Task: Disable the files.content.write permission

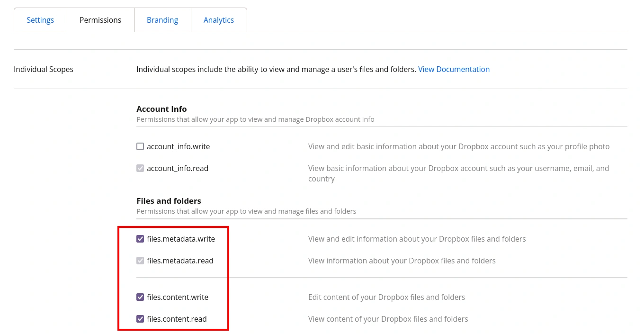Action: (x=140, y=297)
